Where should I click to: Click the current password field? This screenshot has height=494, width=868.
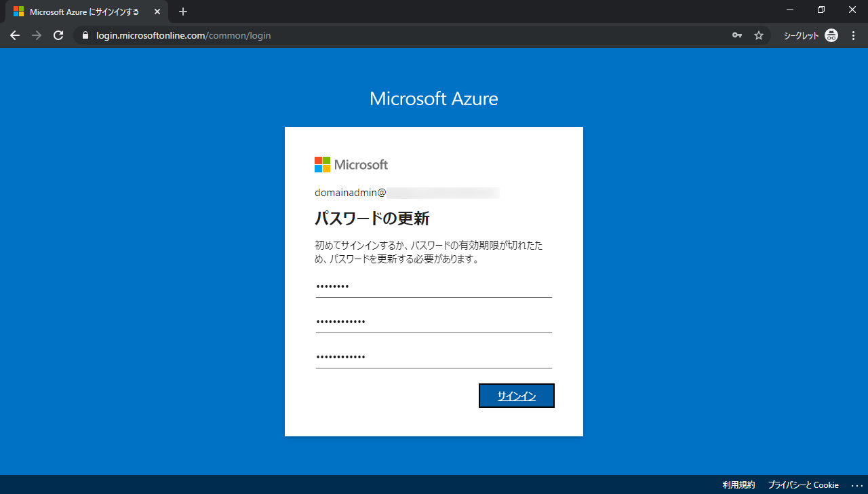click(x=434, y=287)
